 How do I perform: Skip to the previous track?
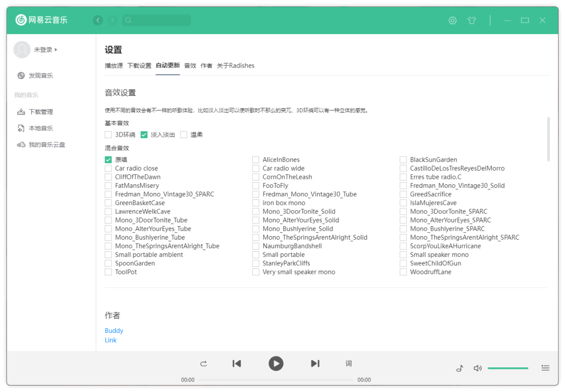pyautogui.click(x=237, y=364)
